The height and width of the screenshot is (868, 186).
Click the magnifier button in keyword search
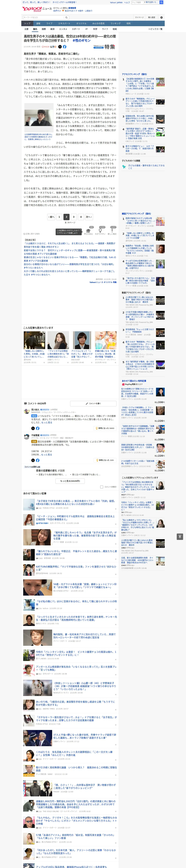coord(66,18)
